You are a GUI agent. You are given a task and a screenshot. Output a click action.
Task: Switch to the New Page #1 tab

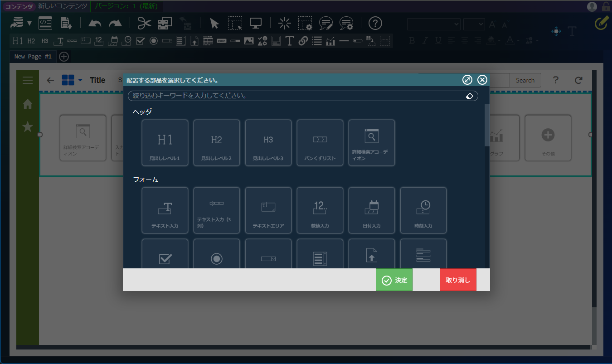coord(34,57)
